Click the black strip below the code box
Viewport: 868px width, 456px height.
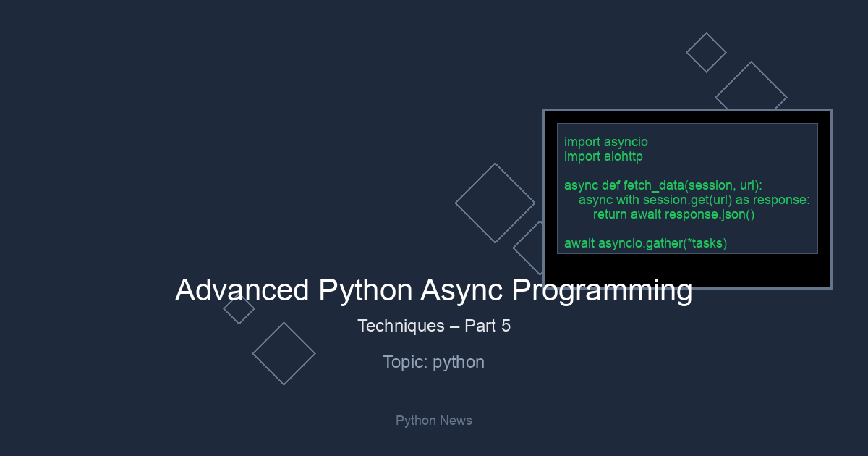pos(687,270)
